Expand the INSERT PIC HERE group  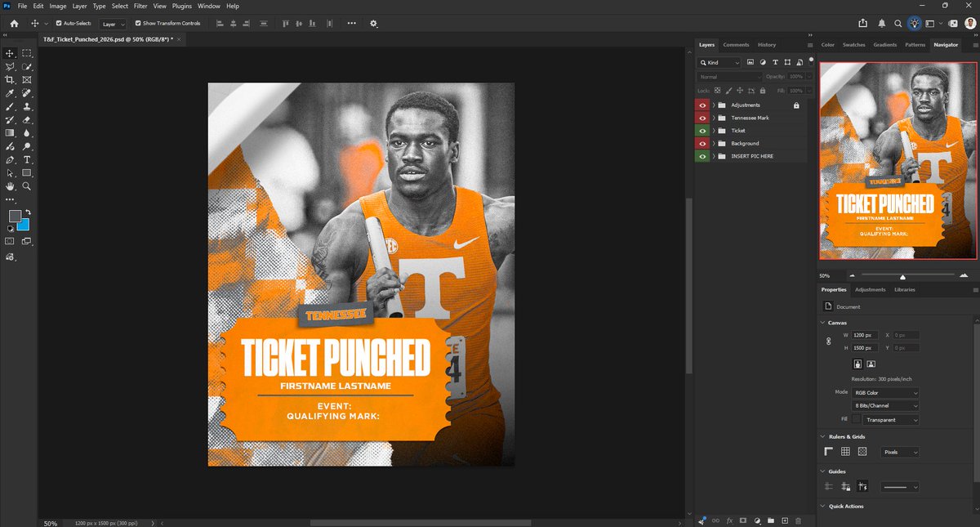click(x=714, y=156)
